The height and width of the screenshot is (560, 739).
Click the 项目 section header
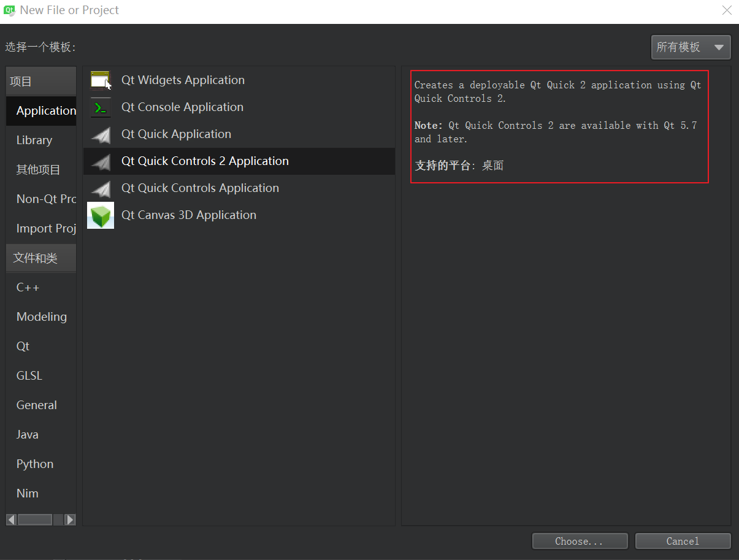pos(41,82)
